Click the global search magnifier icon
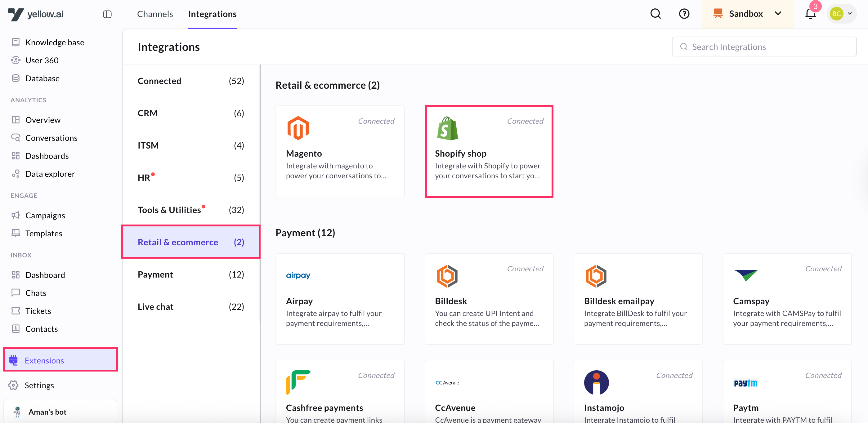Screen dimensions: 868x423 (x=655, y=14)
